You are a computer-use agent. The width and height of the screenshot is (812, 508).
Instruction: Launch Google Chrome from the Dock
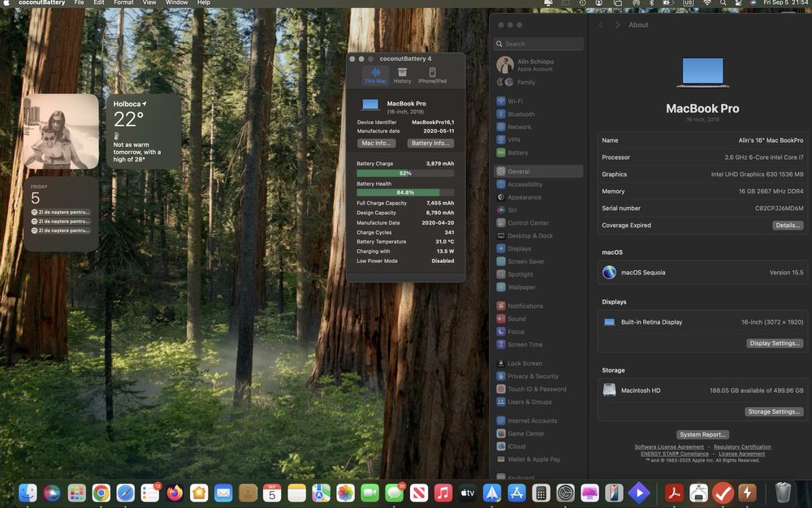pos(101,493)
